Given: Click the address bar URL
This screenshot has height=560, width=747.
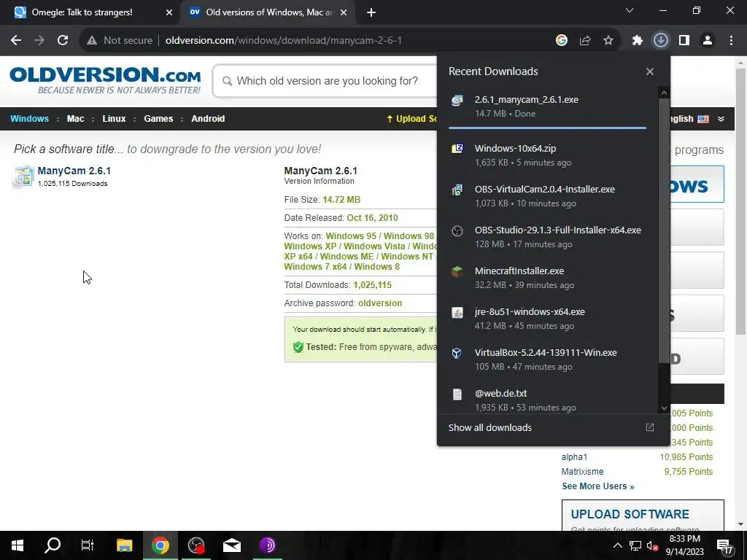Looking at the screenshot, I should pos(284,41).
